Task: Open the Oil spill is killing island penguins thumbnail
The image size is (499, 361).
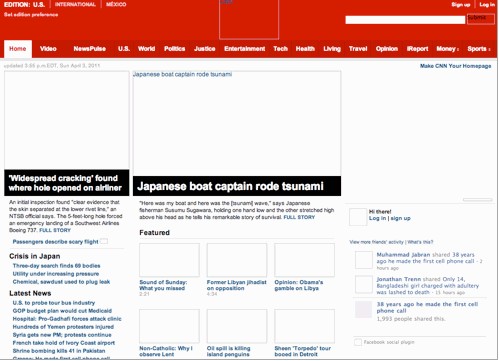Action: (x=237, y=326)
